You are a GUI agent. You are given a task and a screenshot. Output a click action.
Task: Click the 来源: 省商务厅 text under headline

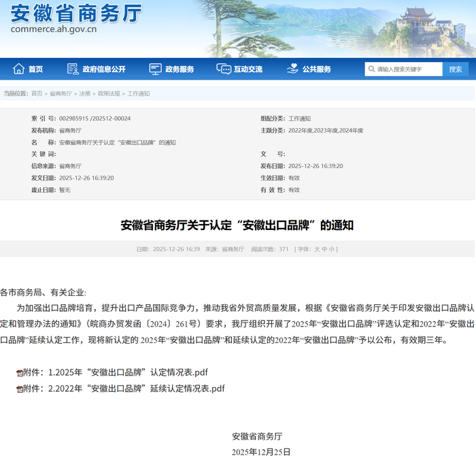tap(224, 249)
